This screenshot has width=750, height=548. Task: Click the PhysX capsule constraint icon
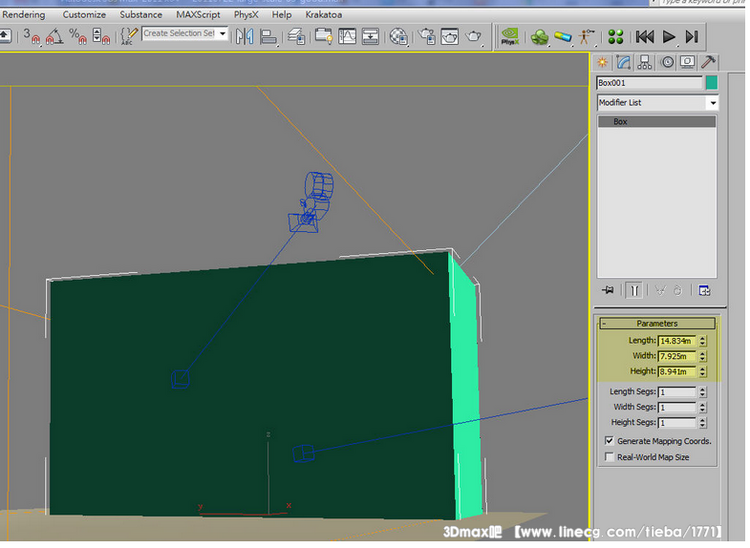(x=563, y=36)
